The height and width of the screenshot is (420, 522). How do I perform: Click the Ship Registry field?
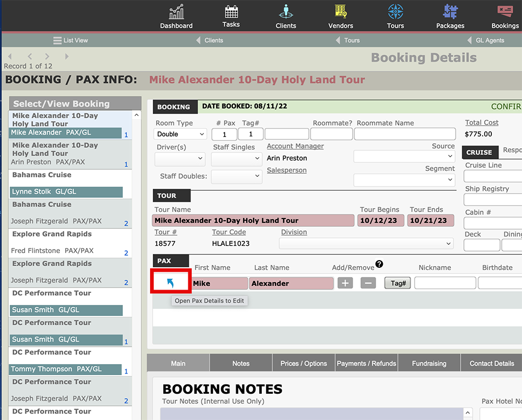pyautogui.click(x=493, y=200)
